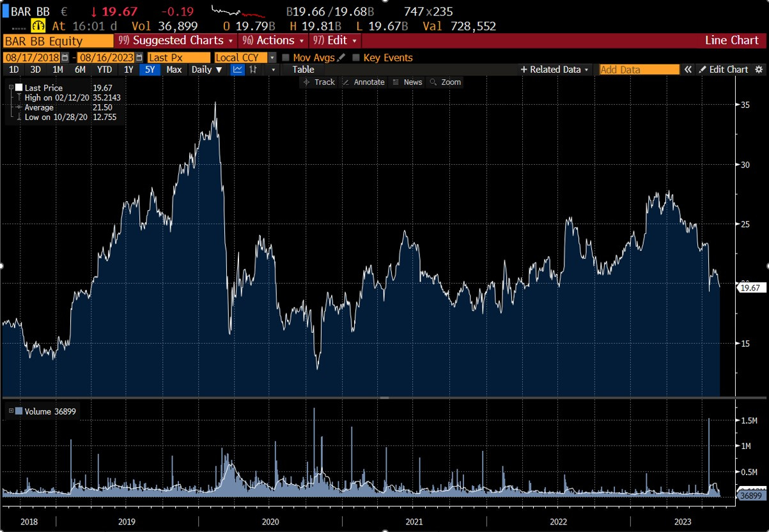Toggle the Mov Avgs checkbox

coord(286,57)
